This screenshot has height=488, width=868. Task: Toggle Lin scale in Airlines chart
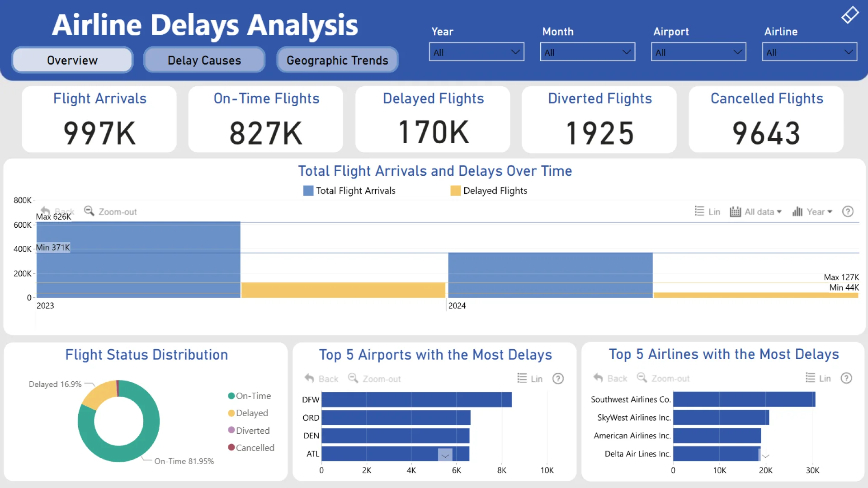pyautogui.click(x=810, y=378)
